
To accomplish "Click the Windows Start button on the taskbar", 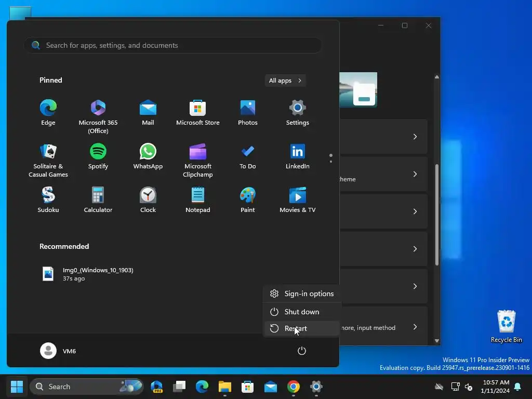I will 17,387.
